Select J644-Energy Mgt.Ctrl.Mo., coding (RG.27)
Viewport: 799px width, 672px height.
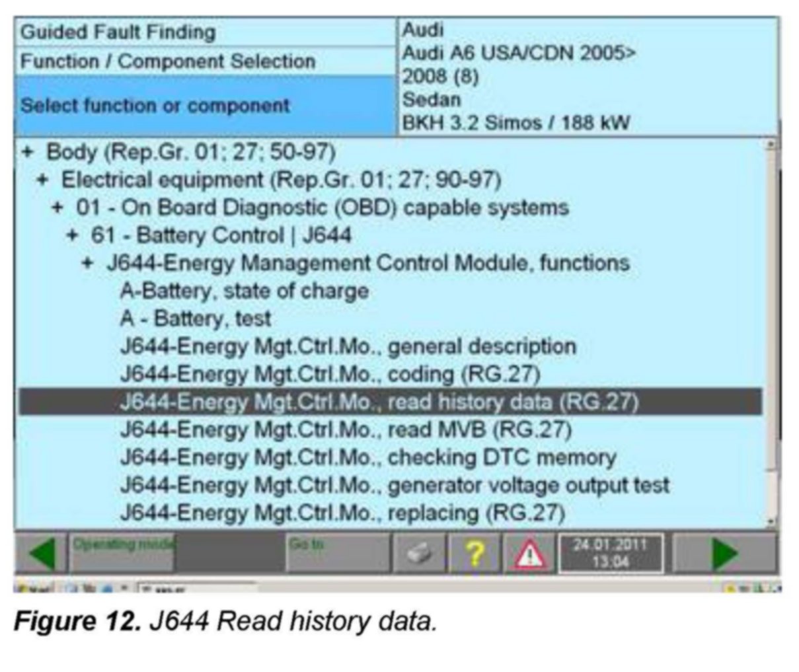click(330, 374)
